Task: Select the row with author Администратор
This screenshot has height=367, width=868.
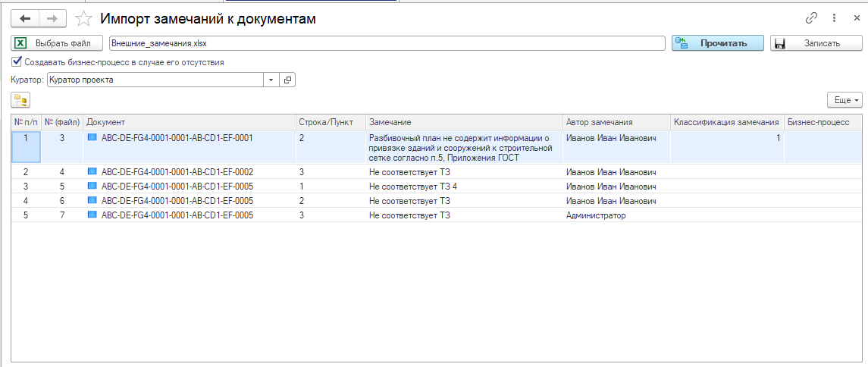Action: (596, 215)
